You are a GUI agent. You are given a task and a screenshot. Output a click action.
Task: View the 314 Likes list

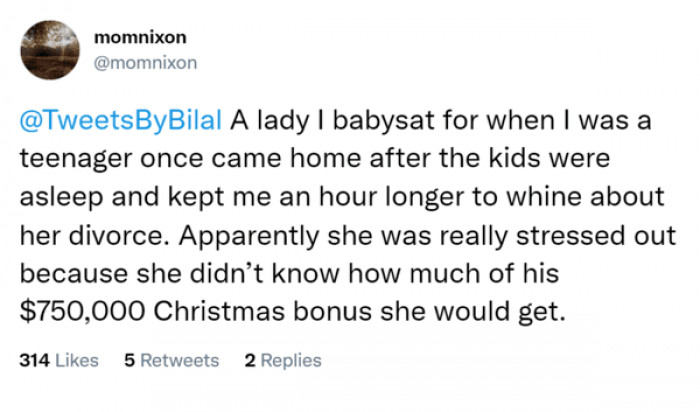tap(59, 361)
